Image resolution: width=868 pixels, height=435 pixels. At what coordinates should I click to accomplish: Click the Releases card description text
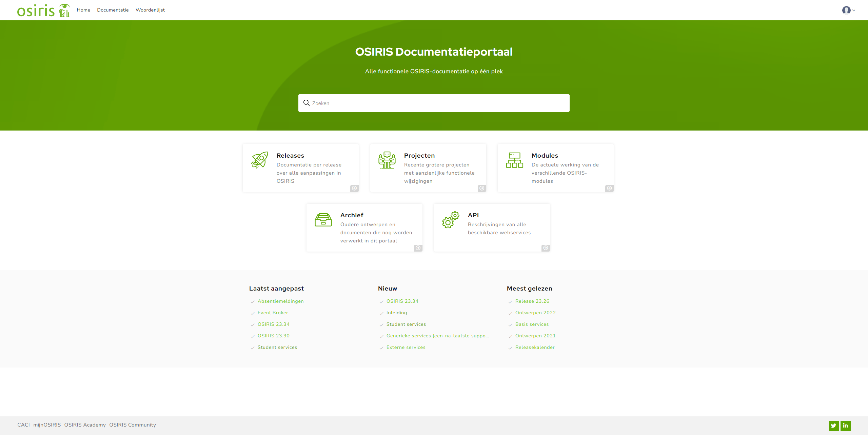coord(309,173)
